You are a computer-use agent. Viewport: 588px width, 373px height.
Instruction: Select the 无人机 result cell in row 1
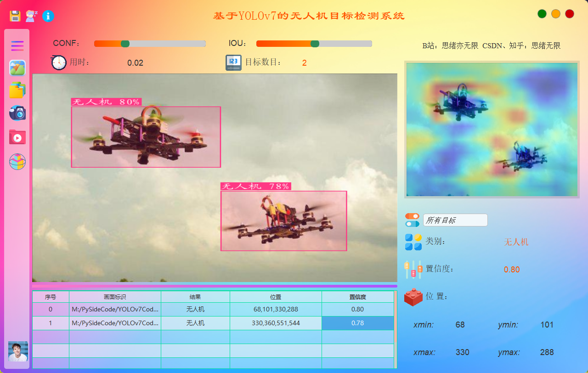[195, 323]
